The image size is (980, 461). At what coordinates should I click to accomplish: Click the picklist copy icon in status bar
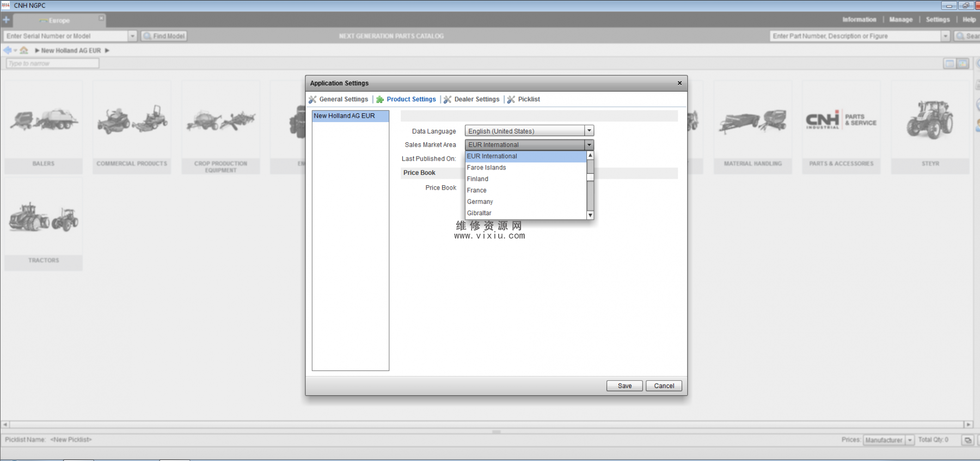(x=967, y=440)
